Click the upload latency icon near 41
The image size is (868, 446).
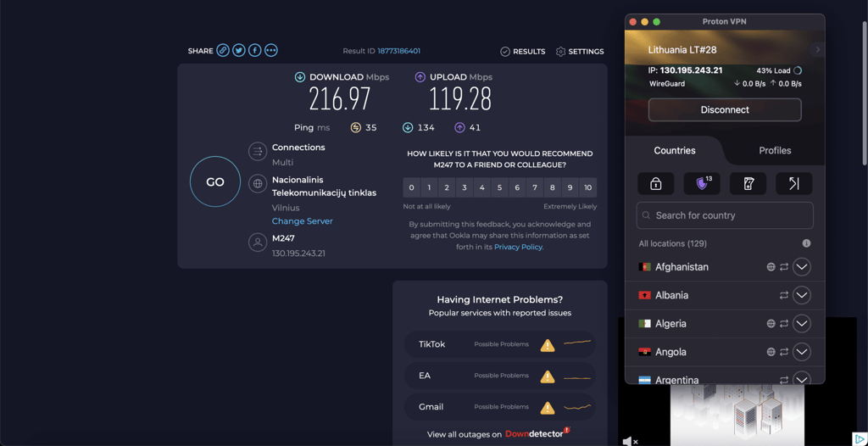(x=459, y=127)
